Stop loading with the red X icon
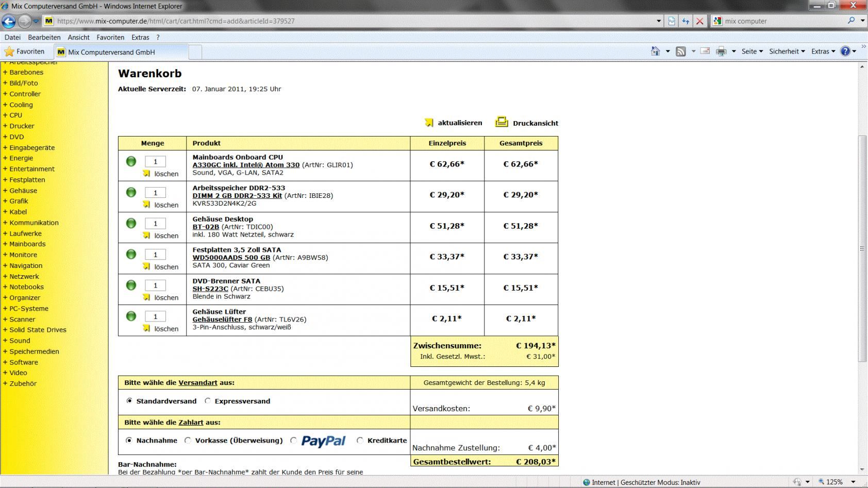 click(699, 21)
